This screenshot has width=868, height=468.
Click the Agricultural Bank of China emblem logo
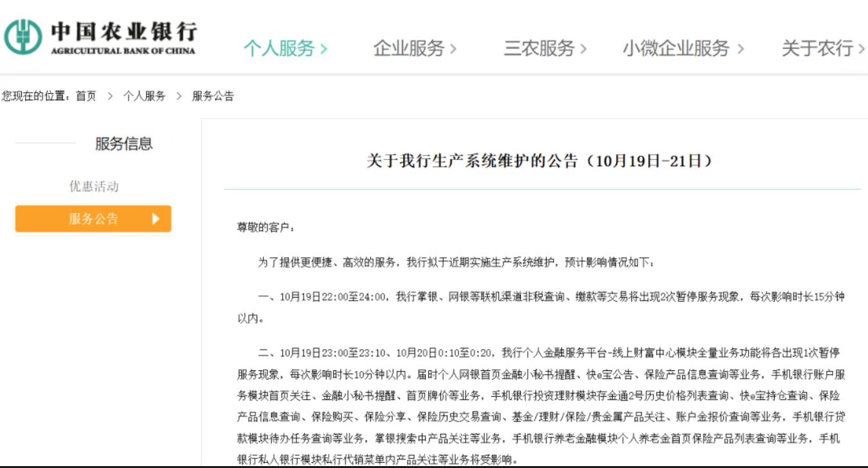tap(23, 37)
